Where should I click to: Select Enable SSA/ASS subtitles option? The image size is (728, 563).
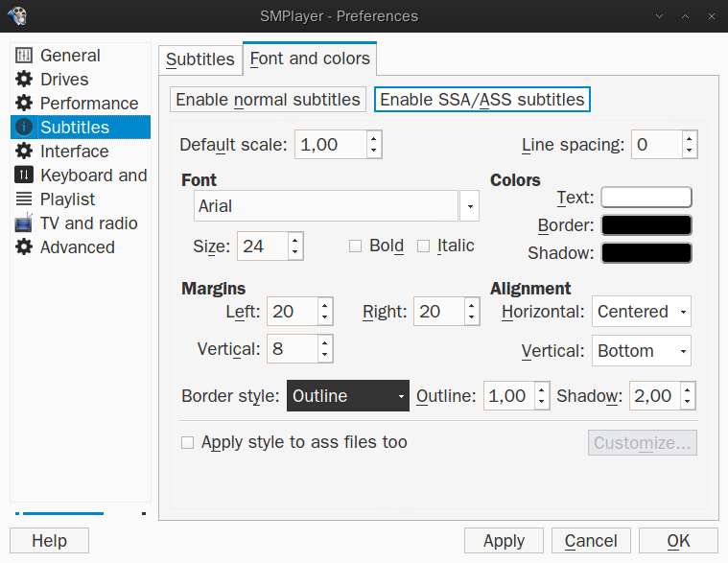tap(481, 100)
